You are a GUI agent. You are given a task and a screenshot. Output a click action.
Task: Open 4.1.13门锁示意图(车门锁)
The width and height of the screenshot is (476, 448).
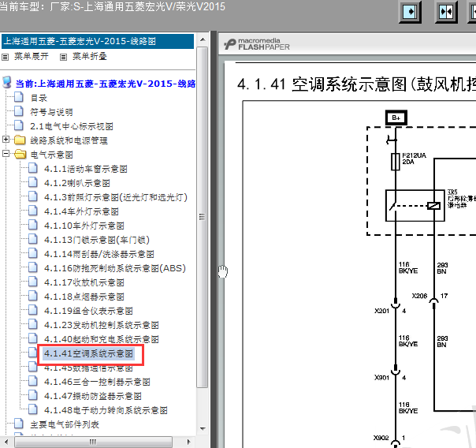pyautogui.click(x=97, y=241)
